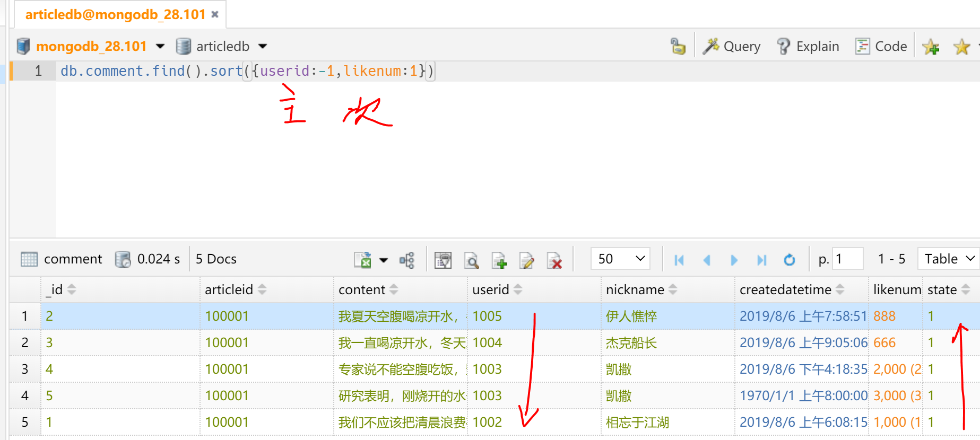Refresh the query results
This screenshot has width=980, height=440.
pyautogui.click(x=789, y=260)
